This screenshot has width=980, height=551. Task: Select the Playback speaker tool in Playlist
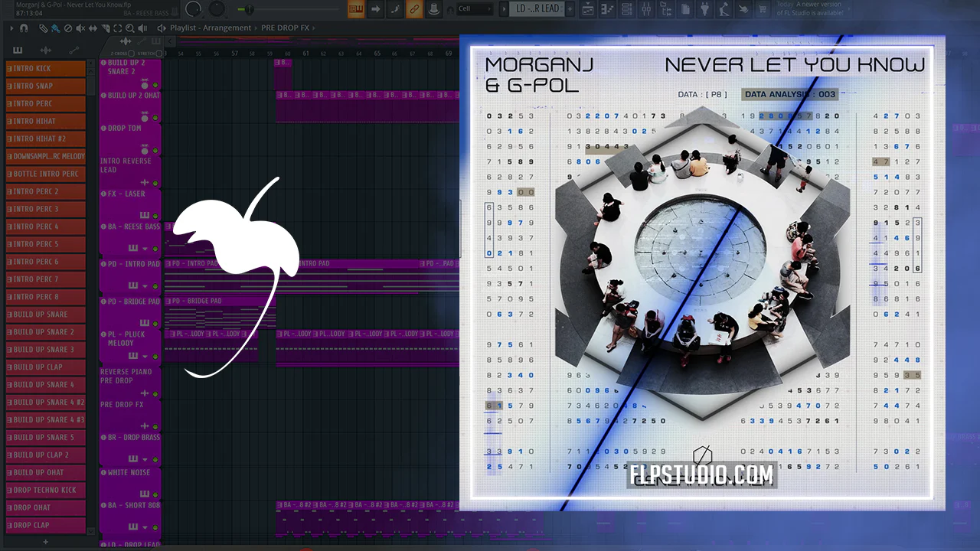pyautogui.click(x=141, y=28)
